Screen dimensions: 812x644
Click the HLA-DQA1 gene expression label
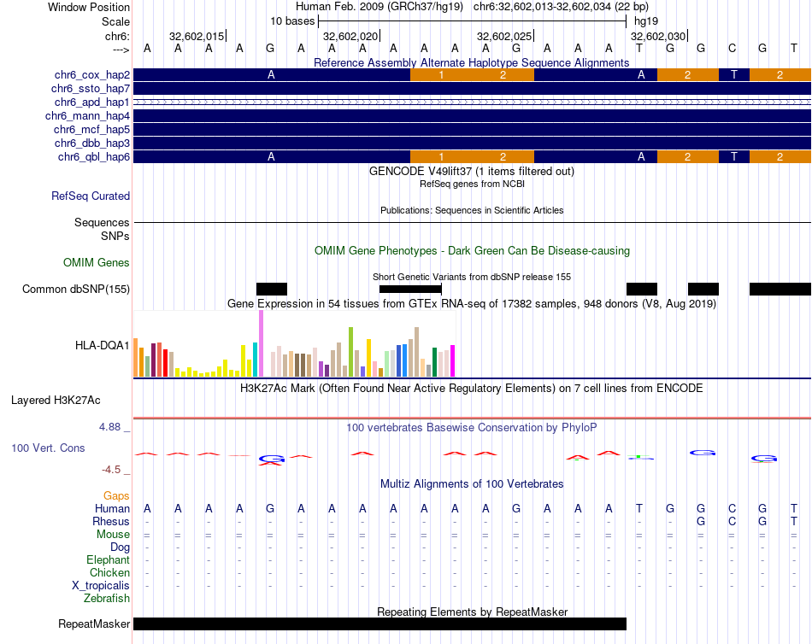tap(102, 345)
